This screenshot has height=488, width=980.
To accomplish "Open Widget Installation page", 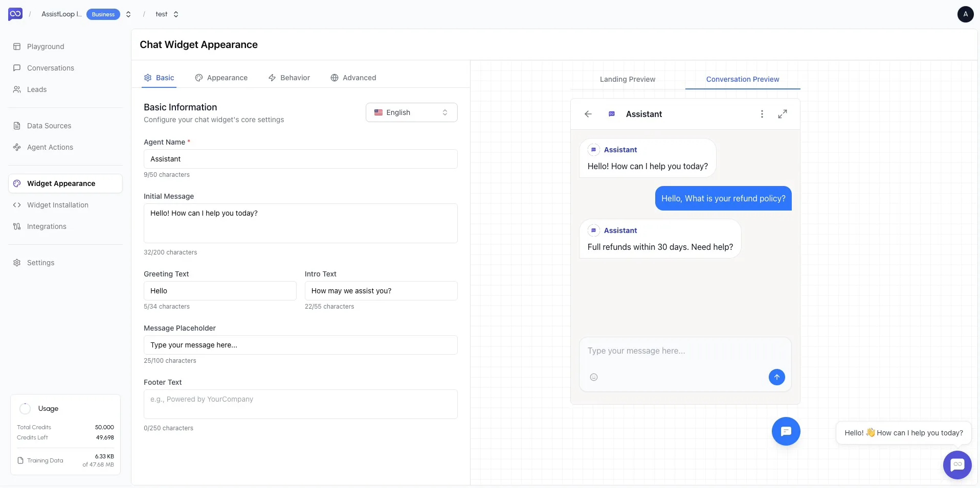I will tap(65, 205).
